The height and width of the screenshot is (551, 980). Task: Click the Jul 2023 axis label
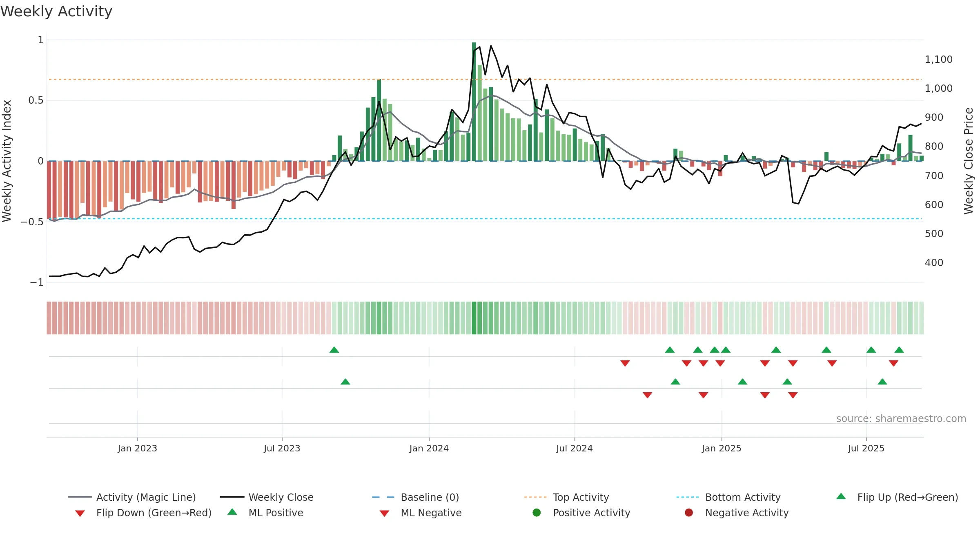(282, 449)
